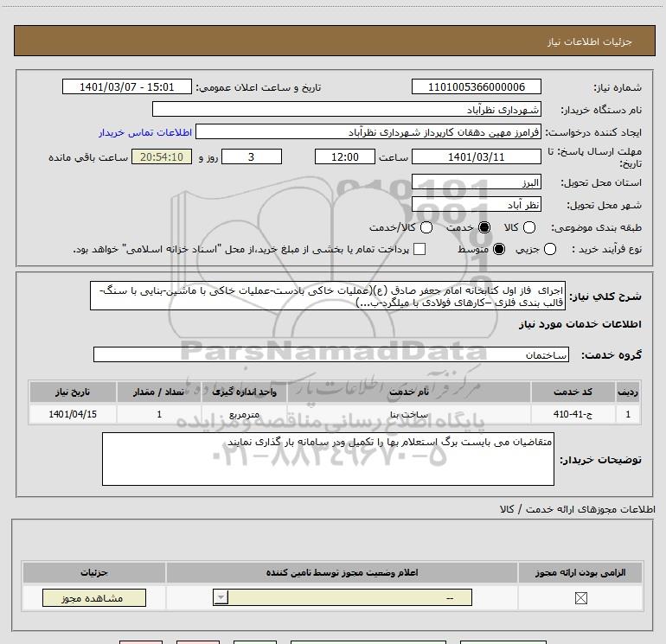The height and width of the screenshot is (644, 666).
Task: Click the public announcement date field
Action: [x=126, y=87]
